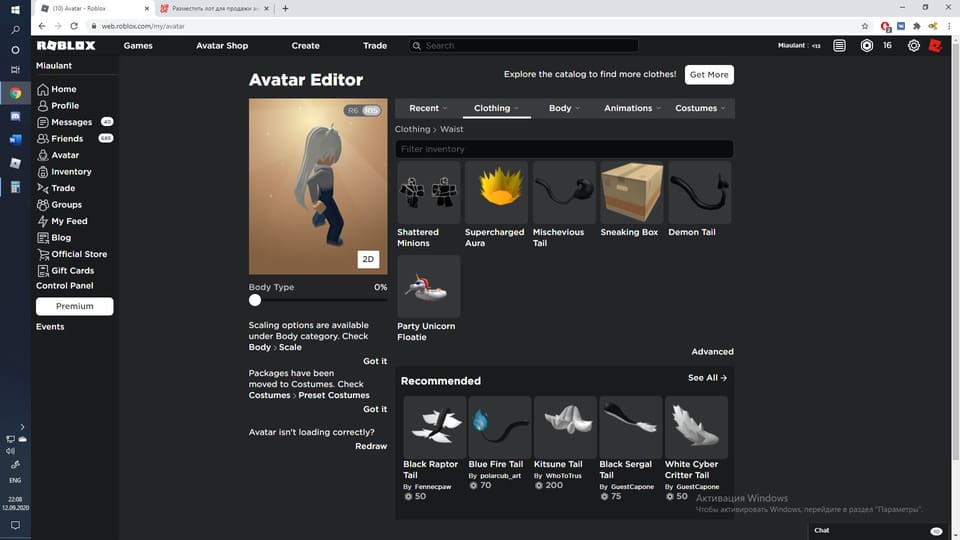Open the Chrome extensions puzzle icon
Viewport: 960px width, 540px height.
pos(916,26)
